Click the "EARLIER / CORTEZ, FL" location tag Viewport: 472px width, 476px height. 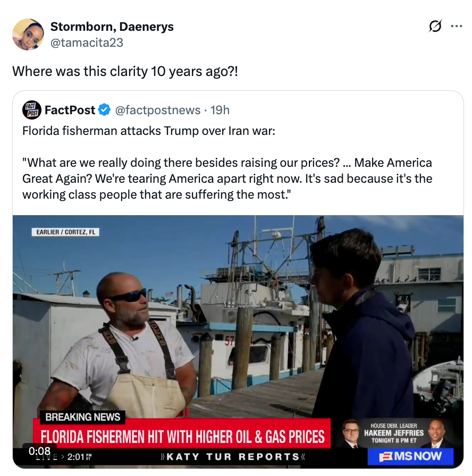[66, 232]
